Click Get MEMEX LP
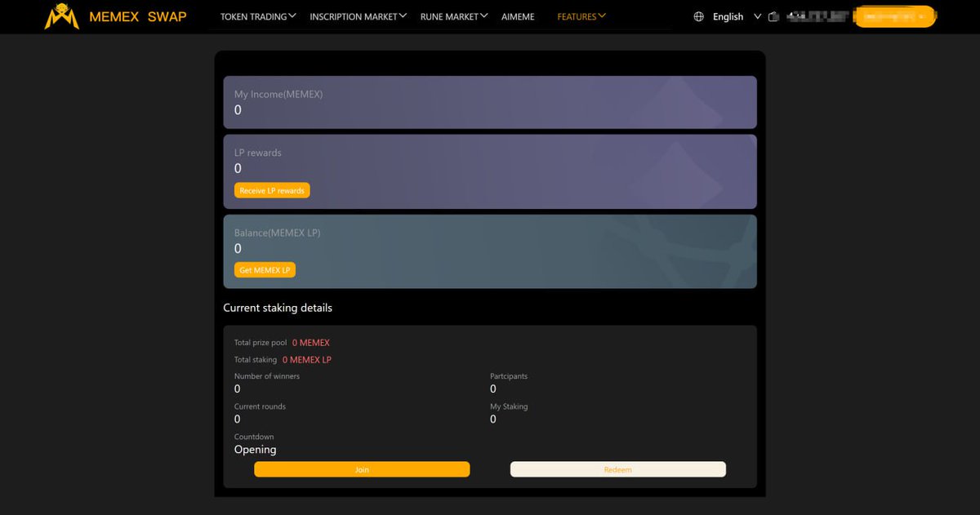Viewport: 980px width, 515px height. click(265, 269)
